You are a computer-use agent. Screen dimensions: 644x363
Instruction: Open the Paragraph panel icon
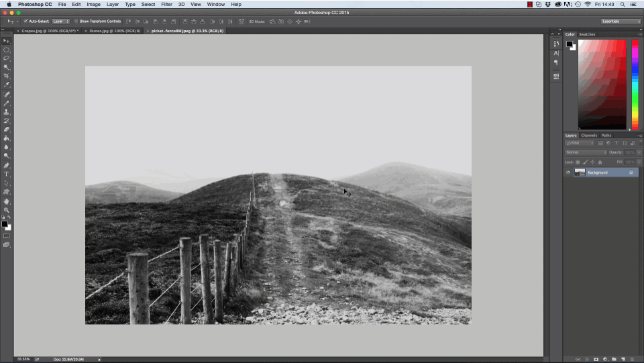[x=556, y=62]
